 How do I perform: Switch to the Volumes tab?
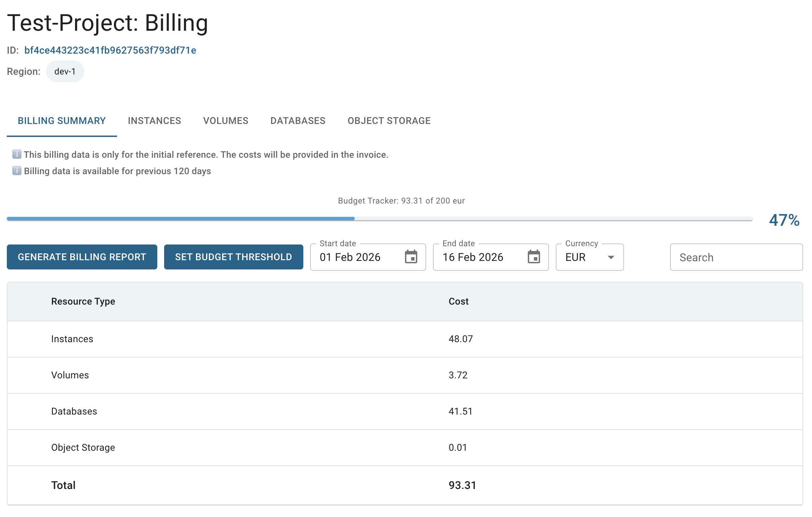[x=226, y=121]
